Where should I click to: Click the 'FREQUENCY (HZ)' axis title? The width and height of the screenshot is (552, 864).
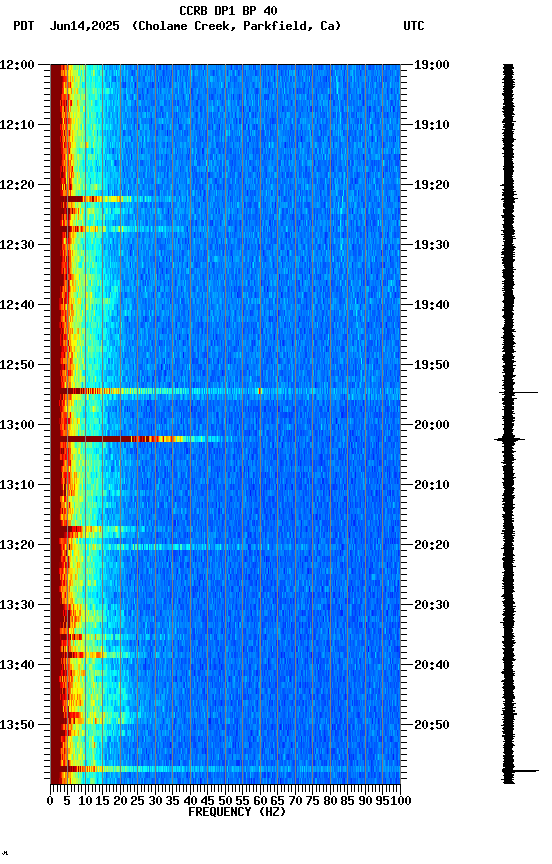[x=237, y=812]
